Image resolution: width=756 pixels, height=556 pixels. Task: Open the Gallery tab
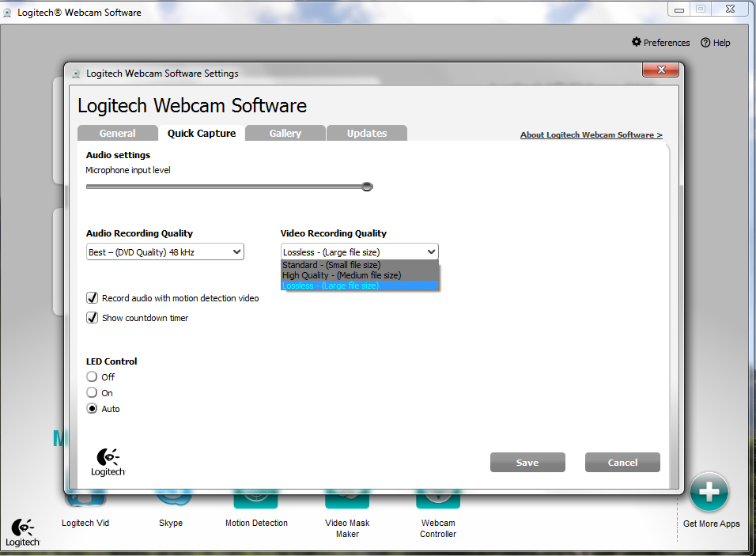(x=285, y=134)
